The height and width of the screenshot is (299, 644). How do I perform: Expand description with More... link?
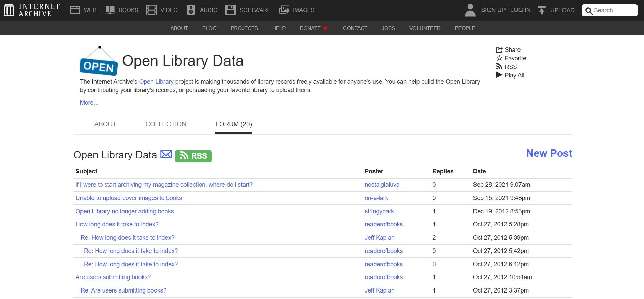[x=89, y=103]
